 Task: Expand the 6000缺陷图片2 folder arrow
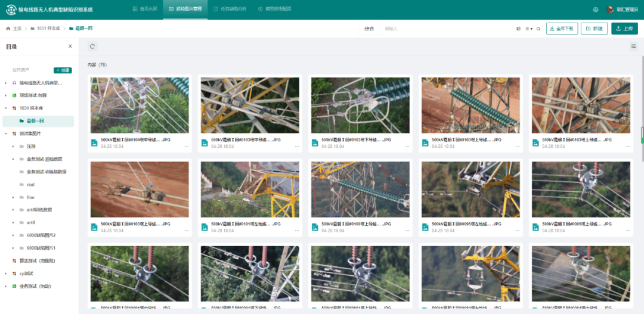13,235
